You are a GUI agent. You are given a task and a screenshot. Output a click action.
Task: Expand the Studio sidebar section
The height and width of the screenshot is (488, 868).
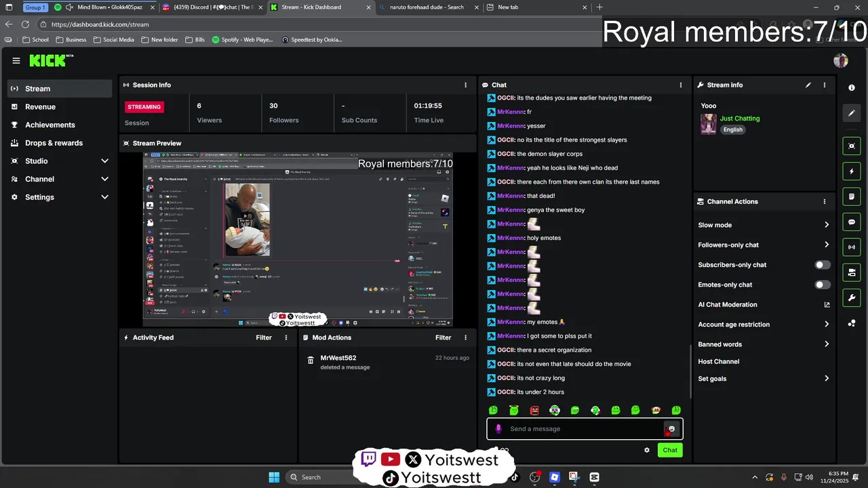pyautogui.click(x=104, y=161)
